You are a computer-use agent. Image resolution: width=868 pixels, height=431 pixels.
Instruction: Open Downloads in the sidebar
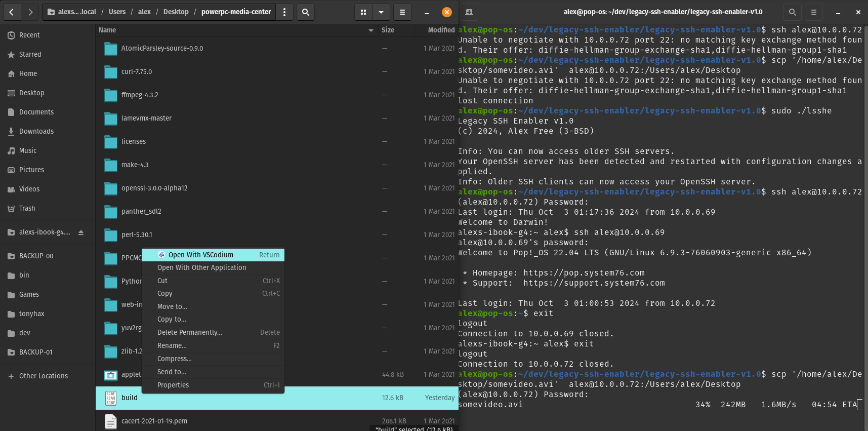(36, 131)
